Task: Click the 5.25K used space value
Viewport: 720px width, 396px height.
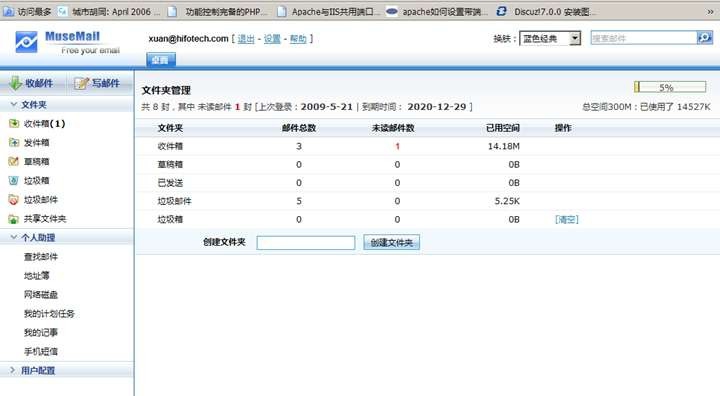Action: (507, 201)
